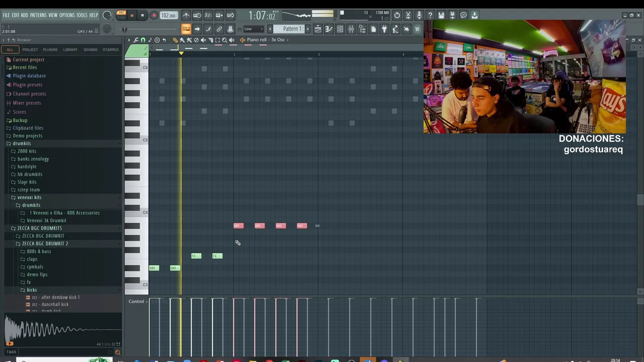Click the microphone recording icon
644x362 pixels.
419,15
